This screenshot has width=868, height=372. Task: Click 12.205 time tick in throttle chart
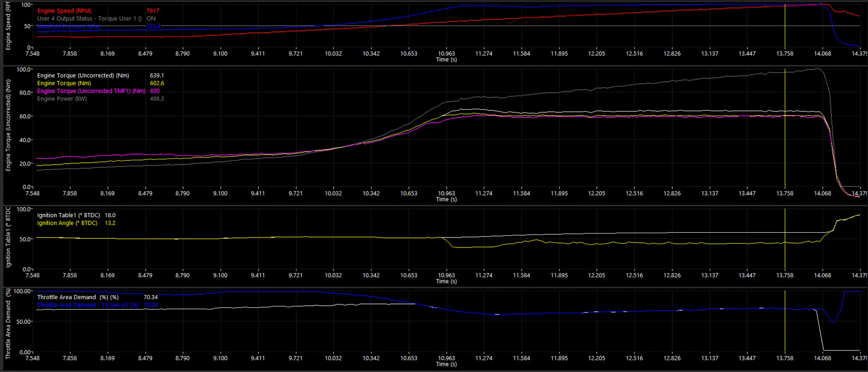tap(597, 358)
